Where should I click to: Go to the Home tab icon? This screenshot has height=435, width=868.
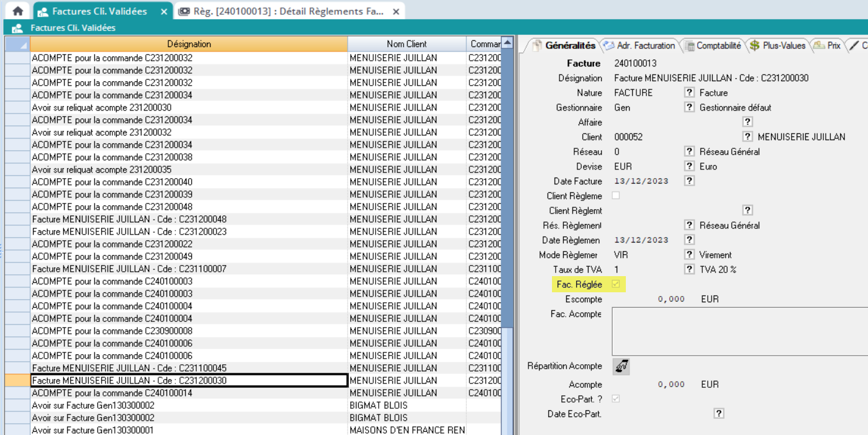click(18, 11)
